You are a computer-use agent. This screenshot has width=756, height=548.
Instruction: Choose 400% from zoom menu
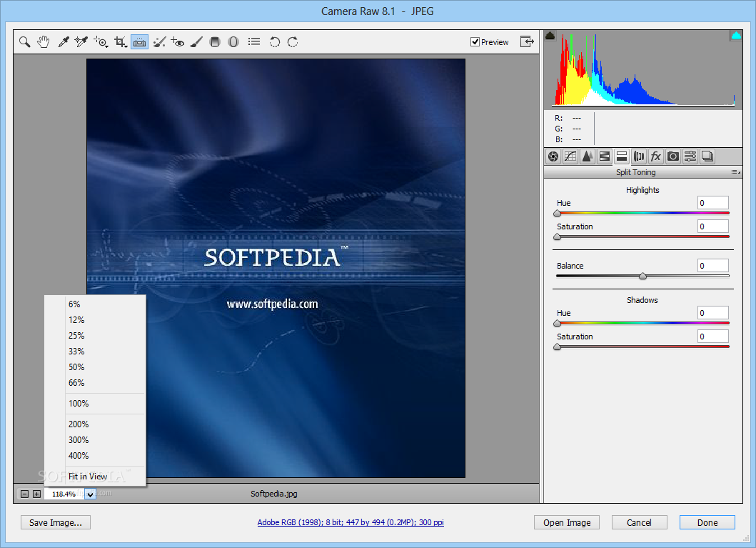[95, 456]
